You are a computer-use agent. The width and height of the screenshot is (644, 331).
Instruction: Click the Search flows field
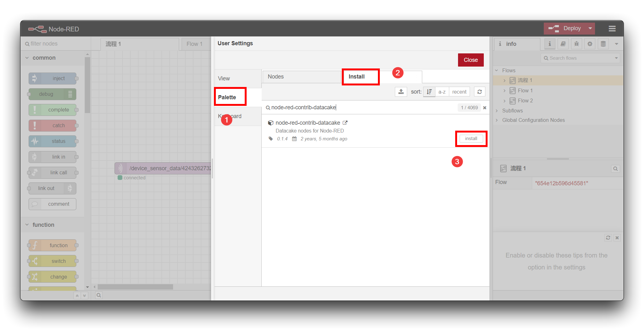coord(578,58)
